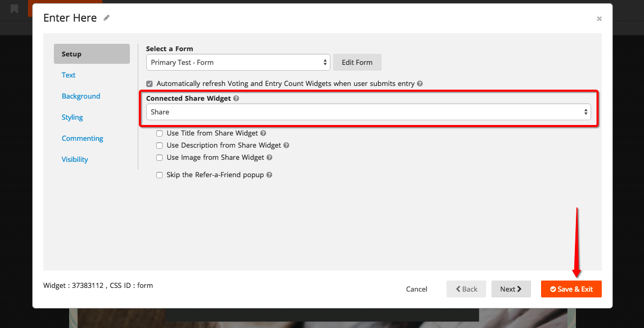The width and height of the screenshot is (644, 328).
Task: Click the help icon beside Use Image option
Action: (269, 157)
